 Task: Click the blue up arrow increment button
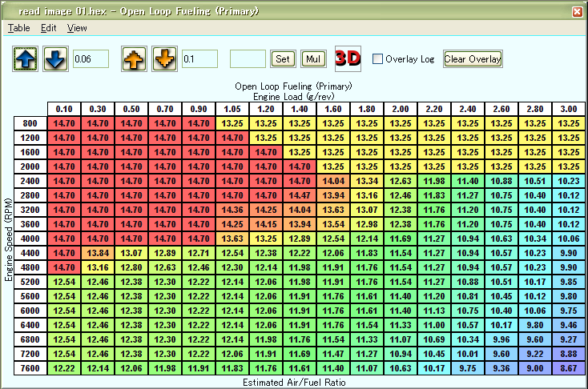(x=26, y=59)
